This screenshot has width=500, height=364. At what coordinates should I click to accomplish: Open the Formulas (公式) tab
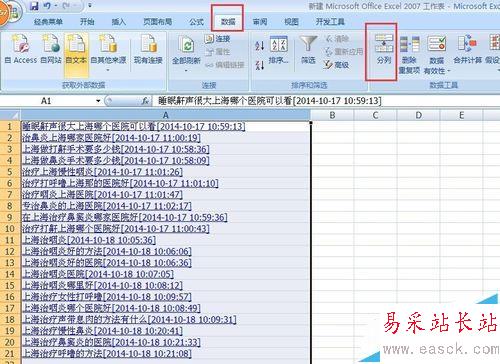click(x=196, y=22)
